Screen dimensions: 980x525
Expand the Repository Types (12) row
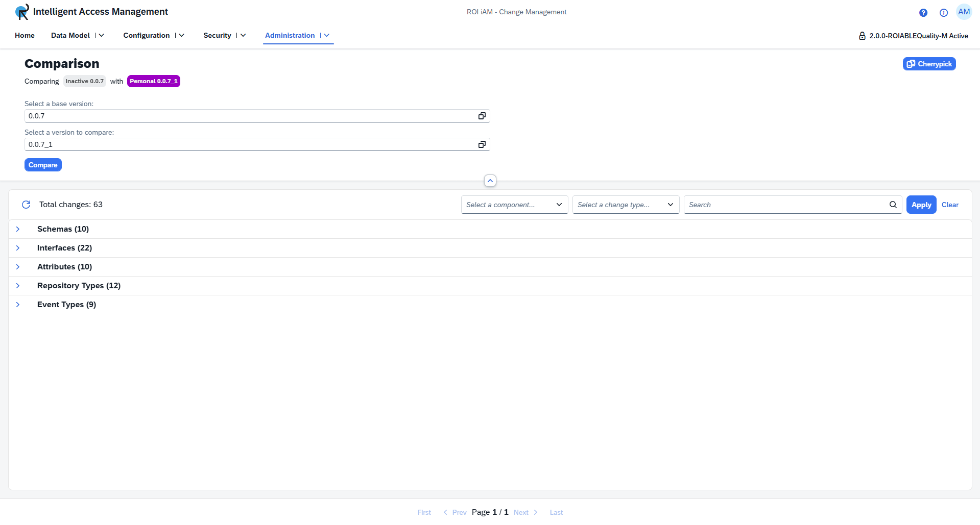tap(18, 286)
